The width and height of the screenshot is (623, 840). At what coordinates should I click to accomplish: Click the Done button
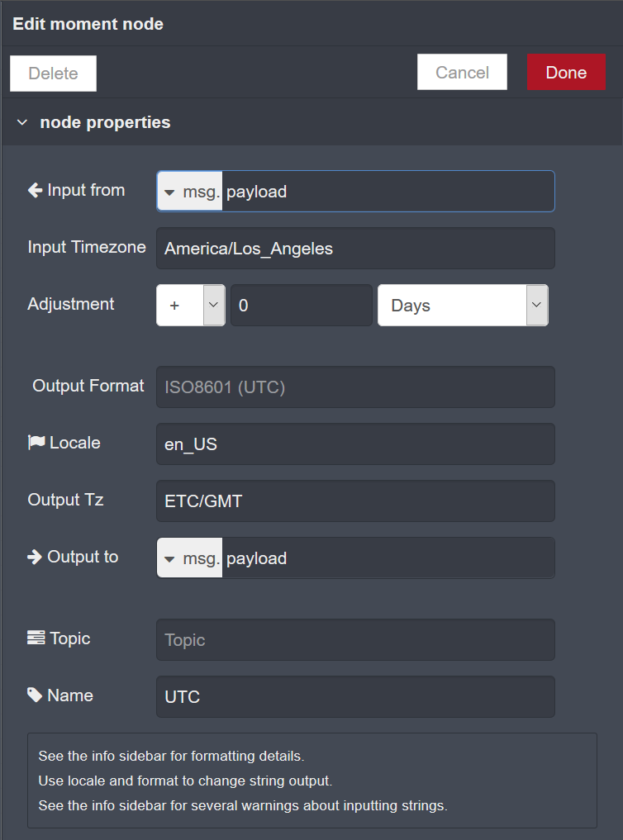click(566, 72)
